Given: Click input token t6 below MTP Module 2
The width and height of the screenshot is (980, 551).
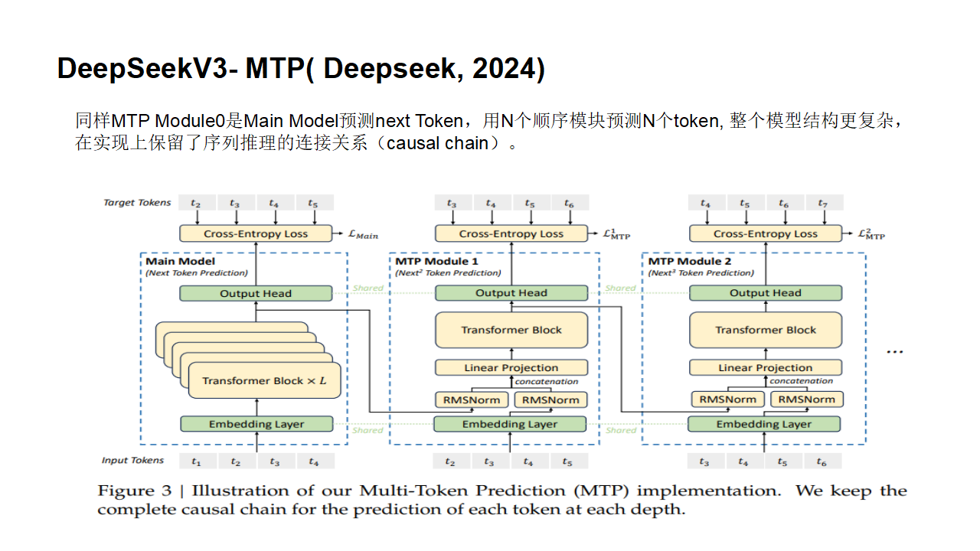Looking at the screenshot, I should pos(822,461).
